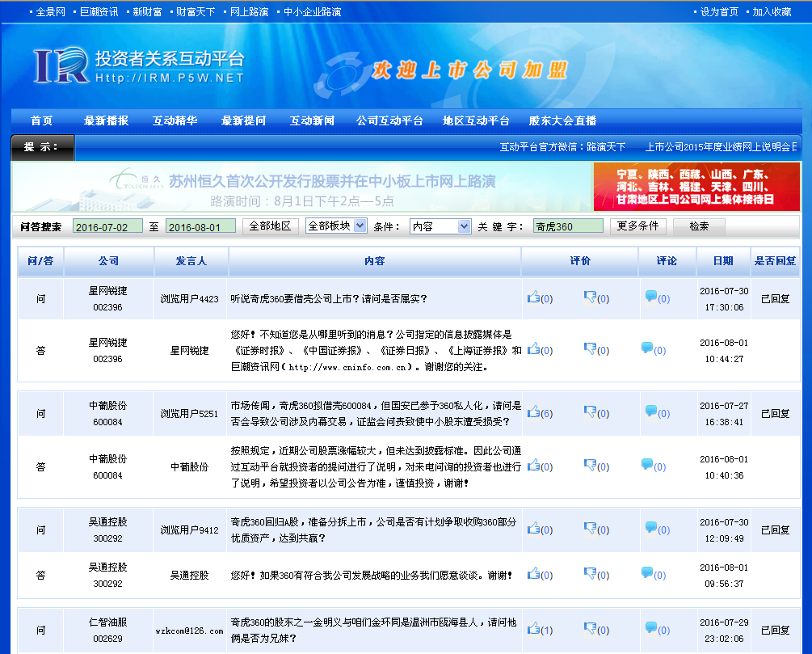812x654 pixels.
Task: Like the 中葡股份 question with 6 votes
Action: point(533,412)
